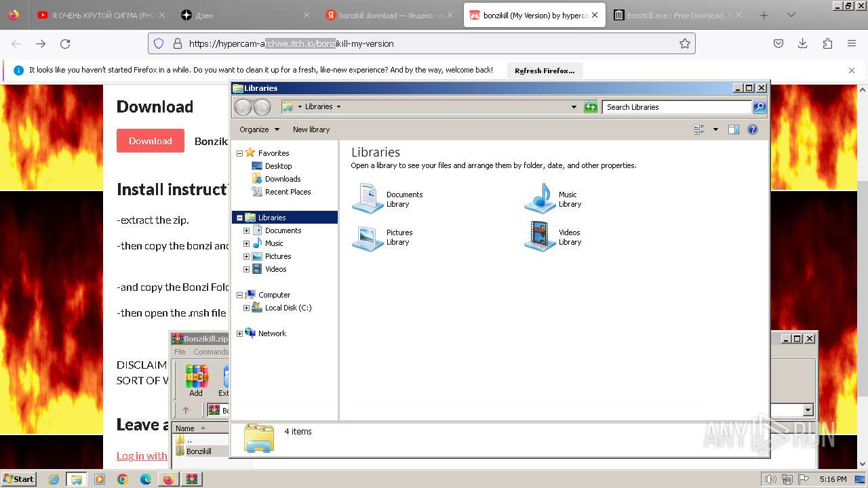Click the Refresh Firefox… button

click(545, 70)
